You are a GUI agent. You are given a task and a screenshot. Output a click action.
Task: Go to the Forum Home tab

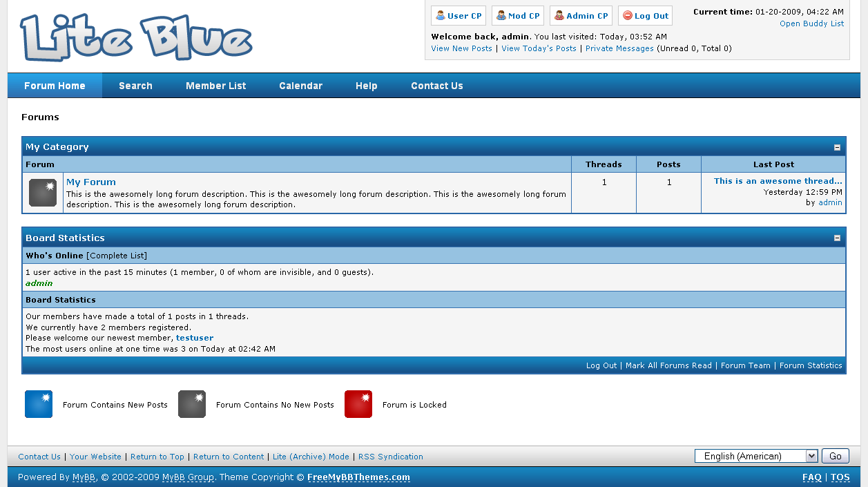coord(55,86)
